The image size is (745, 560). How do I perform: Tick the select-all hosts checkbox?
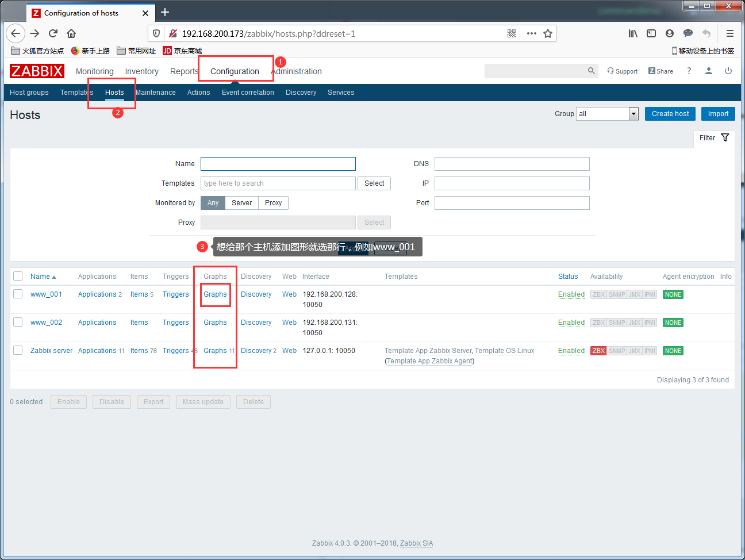point(18,276)
